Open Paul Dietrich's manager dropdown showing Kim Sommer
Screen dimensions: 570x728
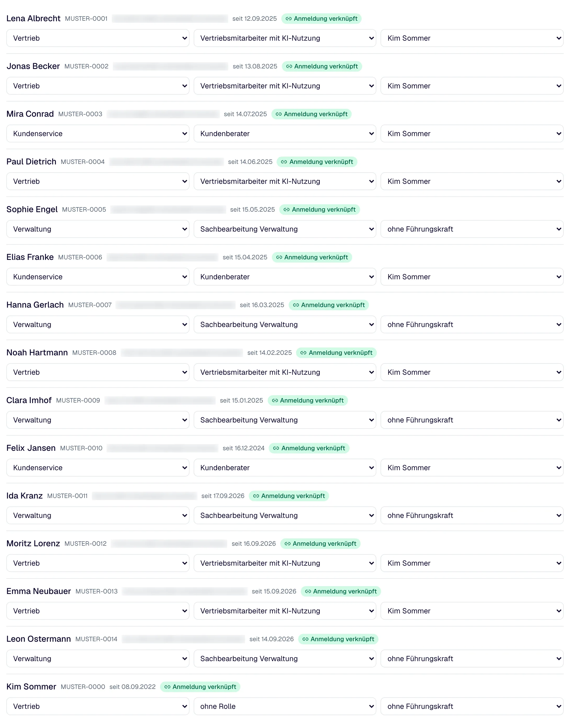point(472,181)
